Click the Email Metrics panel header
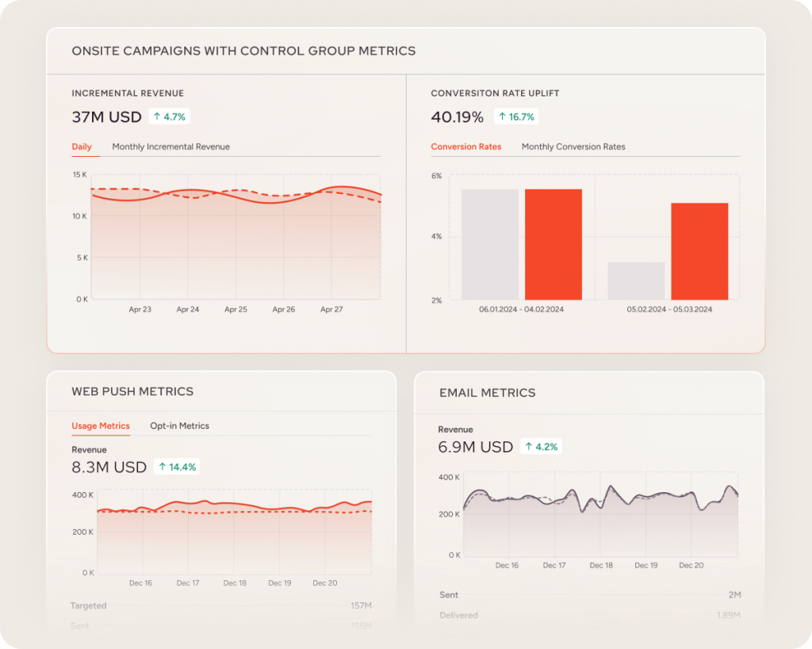Screen dimensions: 812x649 (488, 392)
